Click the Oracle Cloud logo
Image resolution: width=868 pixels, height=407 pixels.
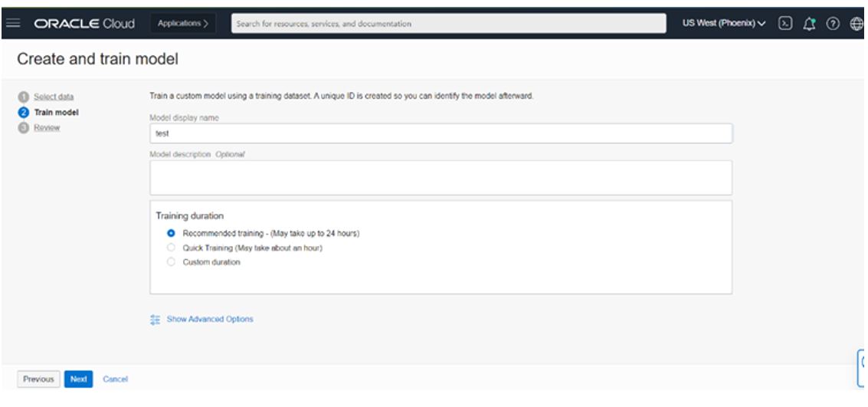[84, 24]
